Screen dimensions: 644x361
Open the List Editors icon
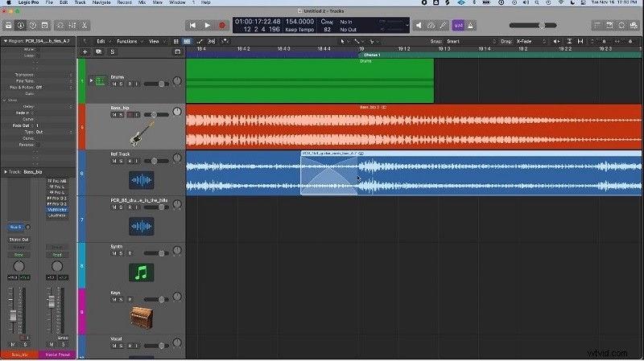click(597, 26)
